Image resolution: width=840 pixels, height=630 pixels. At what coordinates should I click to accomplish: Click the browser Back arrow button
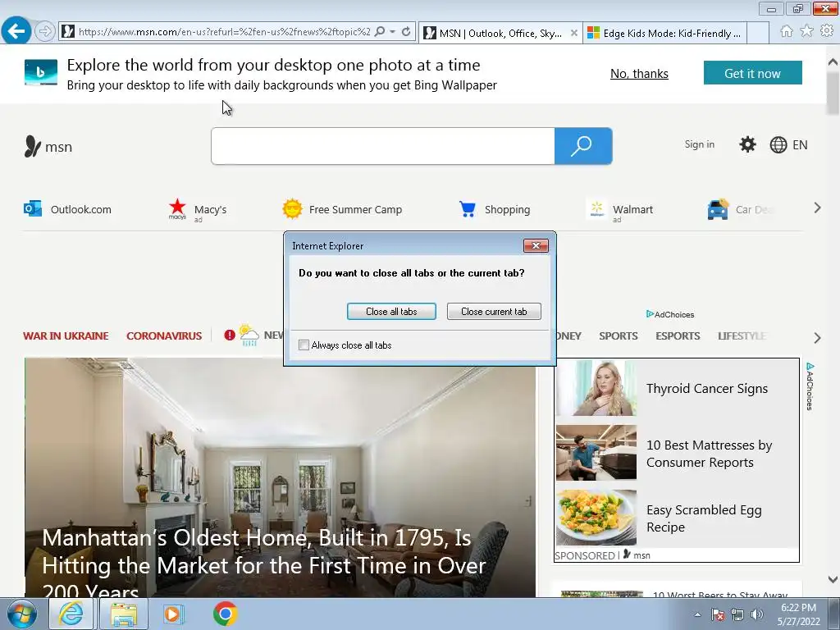[x=16, y=31]
